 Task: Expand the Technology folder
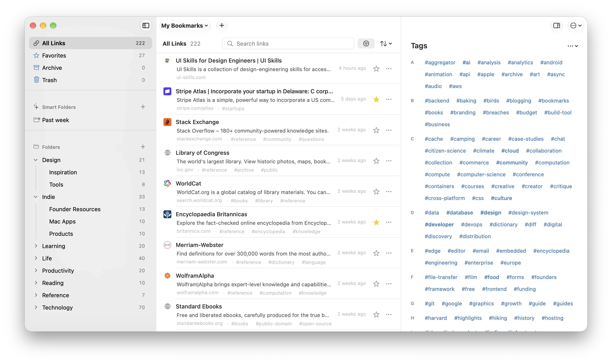point(36,307)
